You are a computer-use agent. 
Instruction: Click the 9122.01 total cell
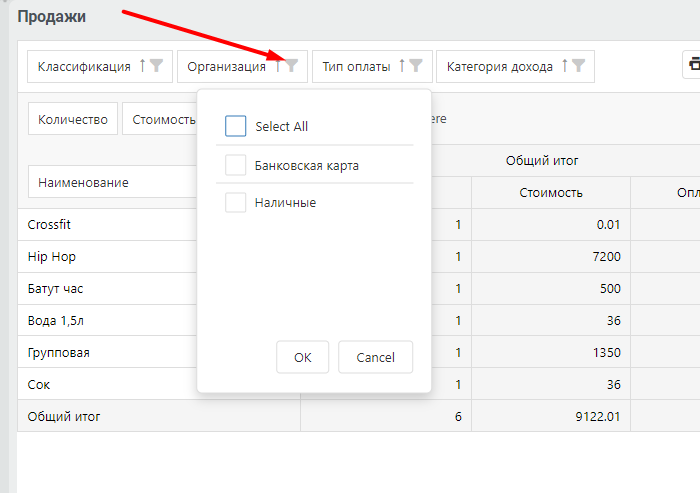(x=550, y=416)
